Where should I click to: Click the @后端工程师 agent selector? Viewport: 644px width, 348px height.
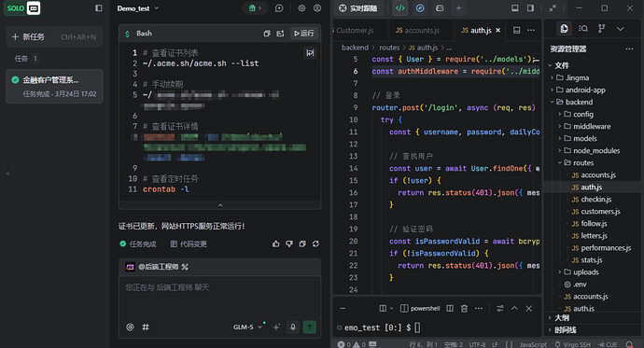158,267
